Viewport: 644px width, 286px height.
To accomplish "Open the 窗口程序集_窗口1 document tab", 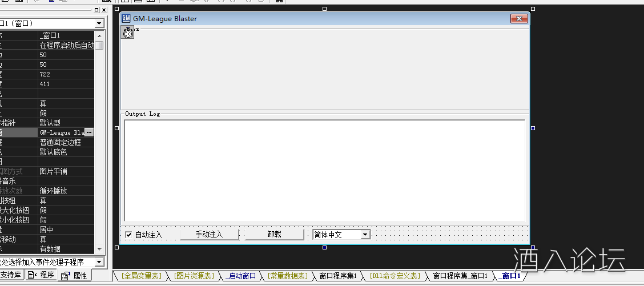I will (x=460, y=276).
